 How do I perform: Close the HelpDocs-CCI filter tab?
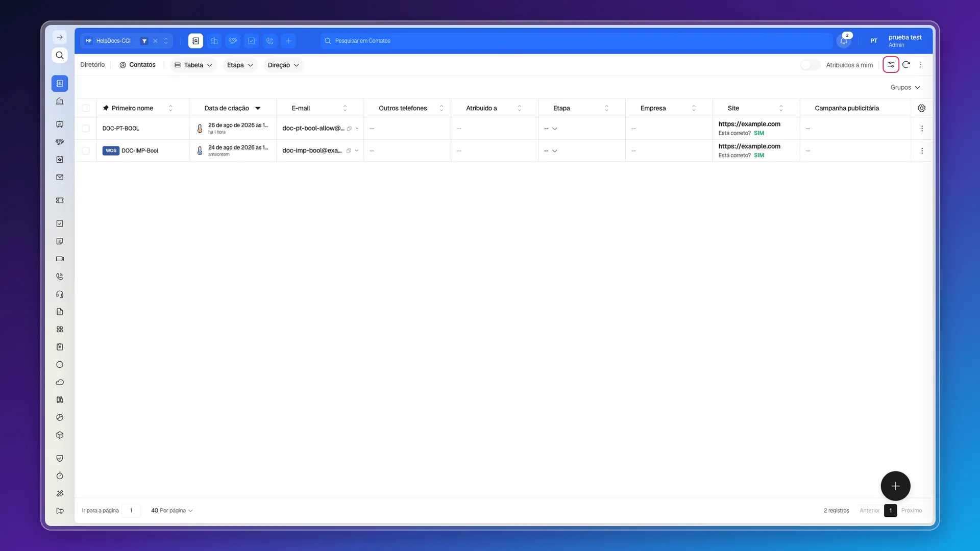coord(155,41)
